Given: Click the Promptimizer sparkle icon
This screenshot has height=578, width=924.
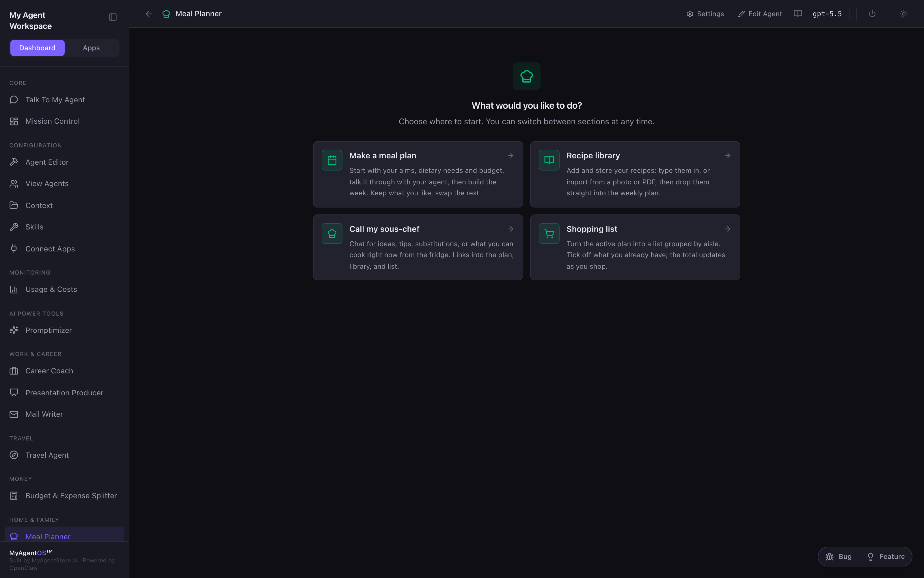Looking at the screenshot, I should coord(14,330).
